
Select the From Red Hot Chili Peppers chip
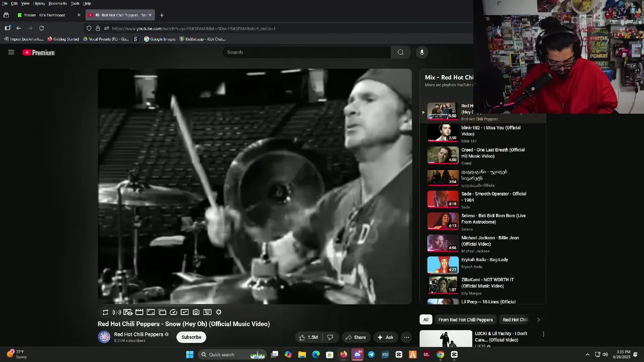pyautogui.click(x=465, y=320)
